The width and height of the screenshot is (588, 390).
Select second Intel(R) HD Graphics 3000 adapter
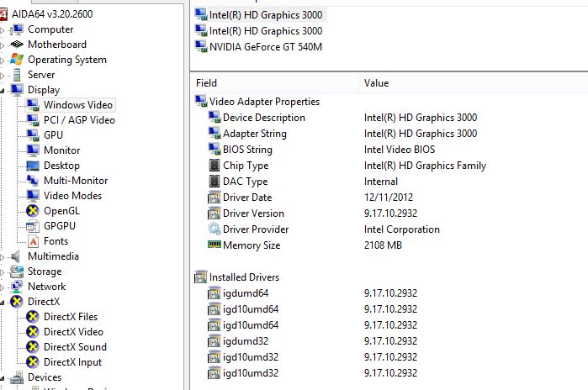[x=266, y=31]
